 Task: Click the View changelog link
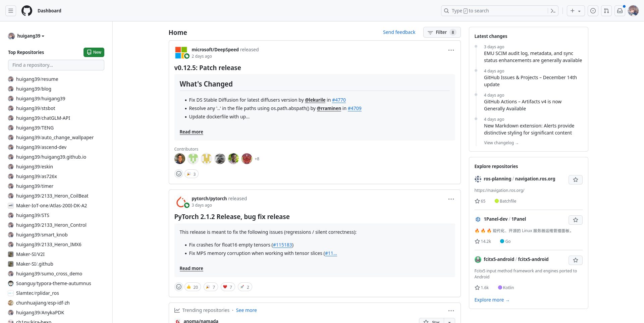501,143
